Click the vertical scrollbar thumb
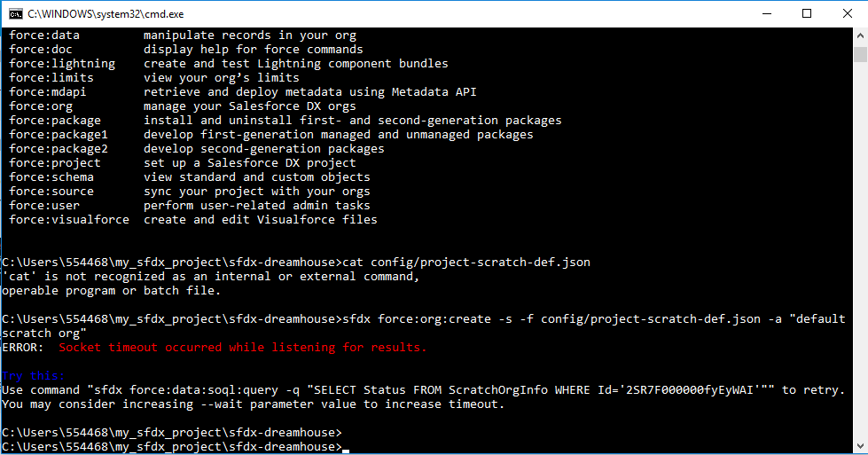 860,54
